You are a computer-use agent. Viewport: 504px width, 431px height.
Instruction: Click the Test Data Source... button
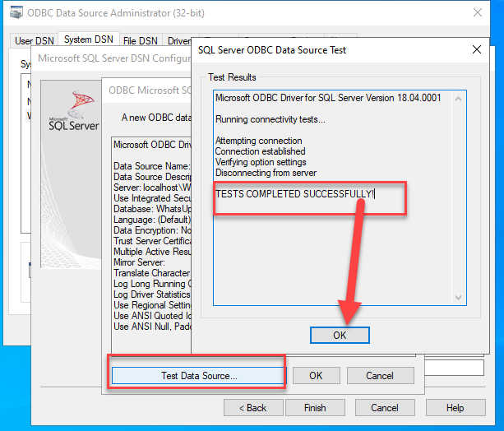[x=199, y=375]
